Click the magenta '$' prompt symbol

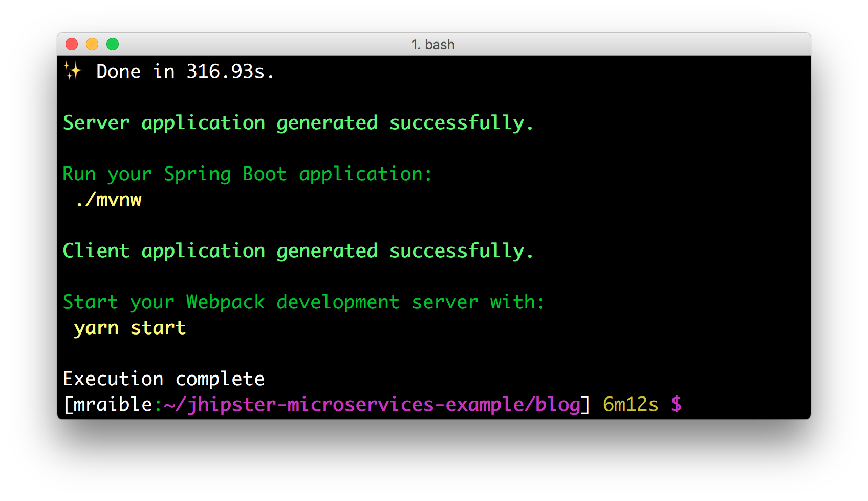click(x=676, y=405)
